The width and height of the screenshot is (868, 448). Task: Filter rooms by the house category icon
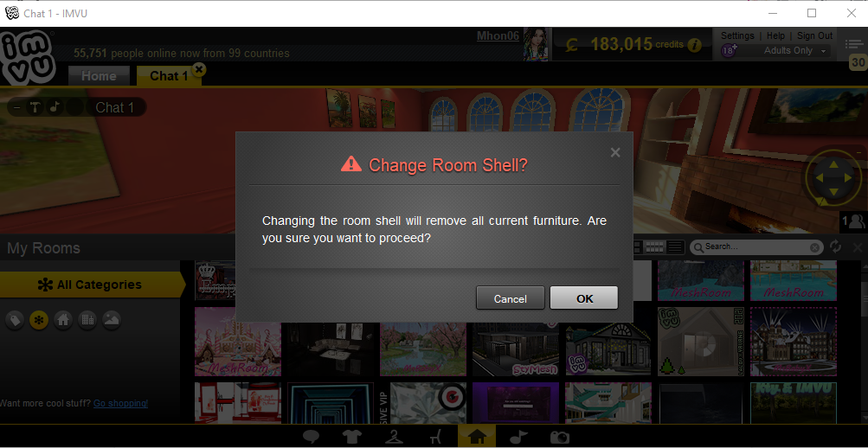click(63, 320)
